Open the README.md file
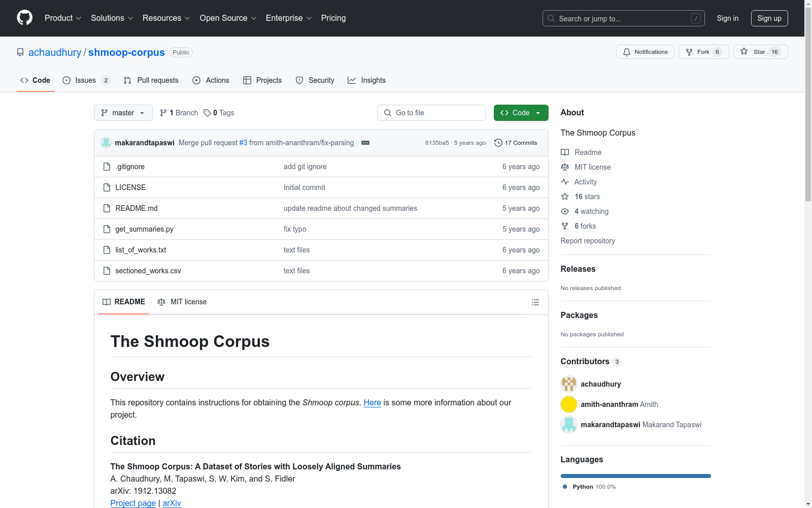Viewport: 812px width, 508px height. [137, 208]
